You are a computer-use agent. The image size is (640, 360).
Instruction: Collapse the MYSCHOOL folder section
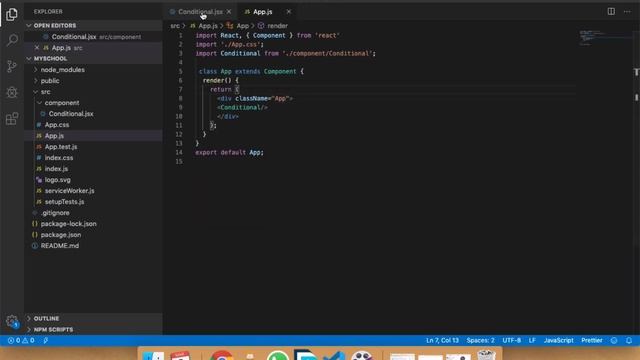(x=50, y=58)
